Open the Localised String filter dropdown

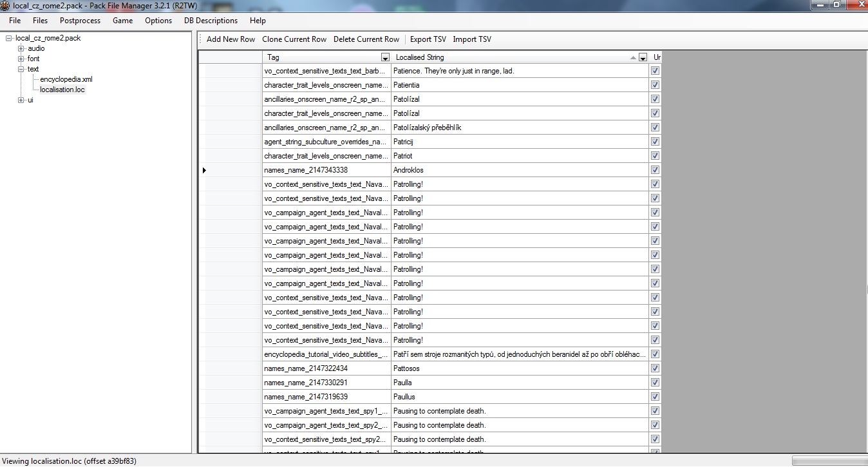(643, 57)
